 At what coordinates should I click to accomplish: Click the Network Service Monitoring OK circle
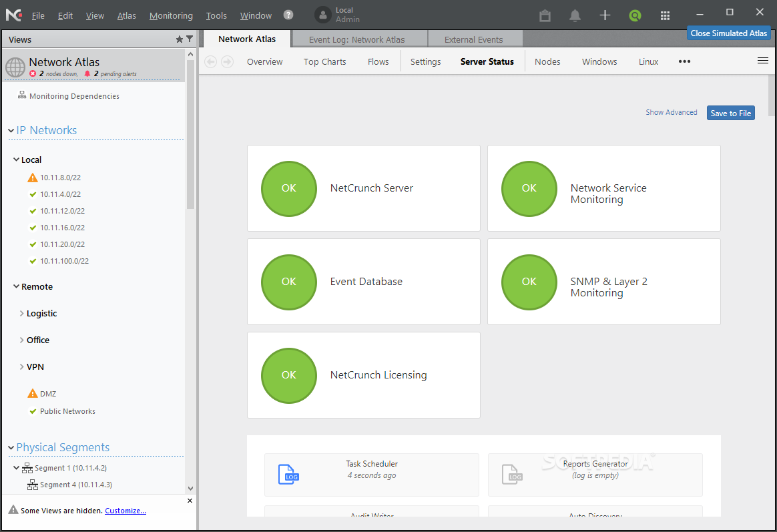tap(529, 188)
